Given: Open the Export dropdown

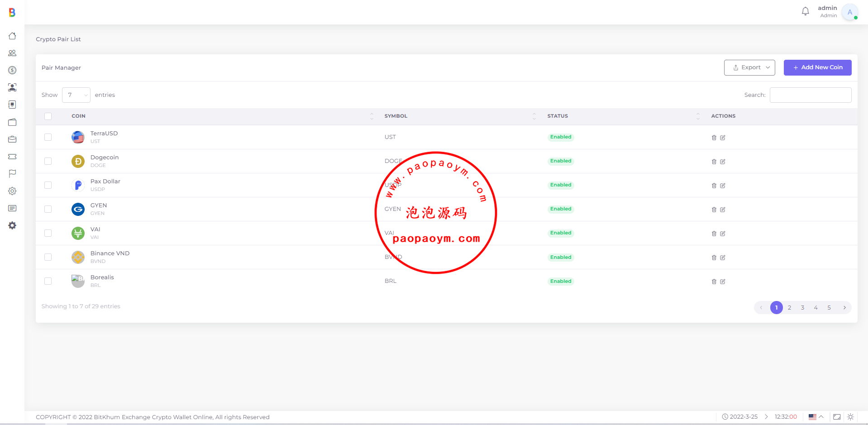Looking at the screenshot, I should pyautogui.click(x=749, y=67).
